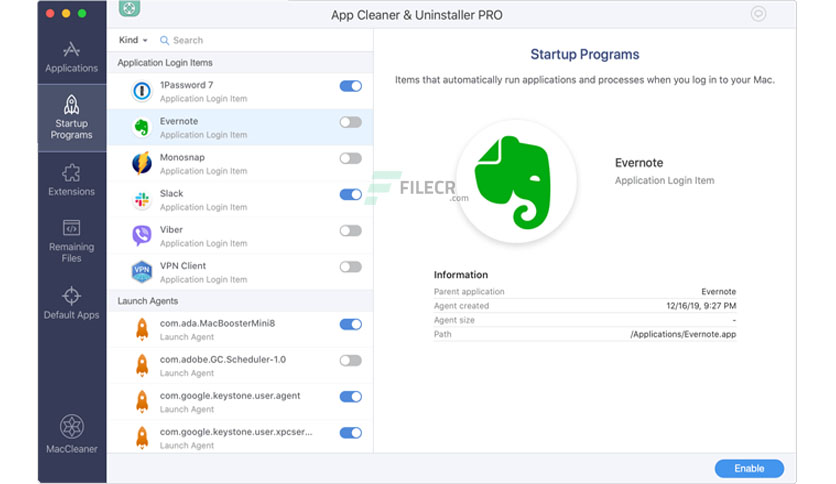Open the chat bubble icon in title bar
Viewport: 836px width, 484px height.
coord(758,14)
